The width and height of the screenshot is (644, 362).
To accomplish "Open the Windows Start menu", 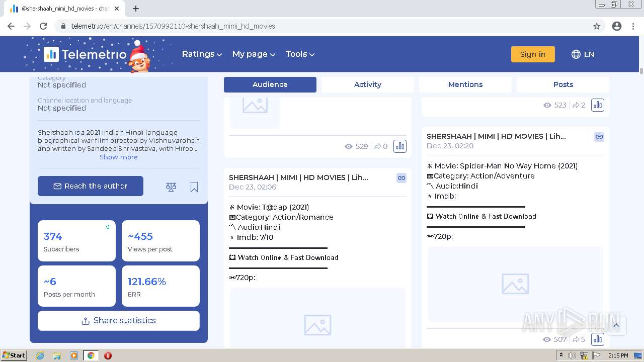I will [x=14, y=355].
